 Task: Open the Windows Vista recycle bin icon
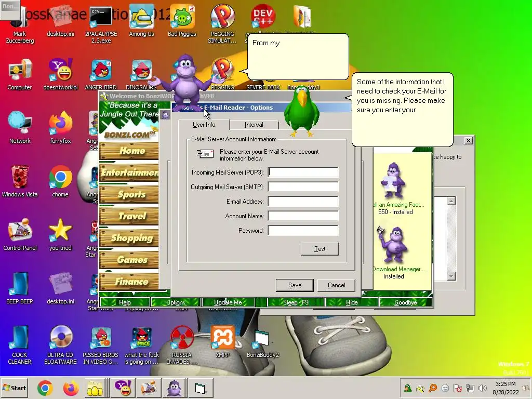(20, 181)
